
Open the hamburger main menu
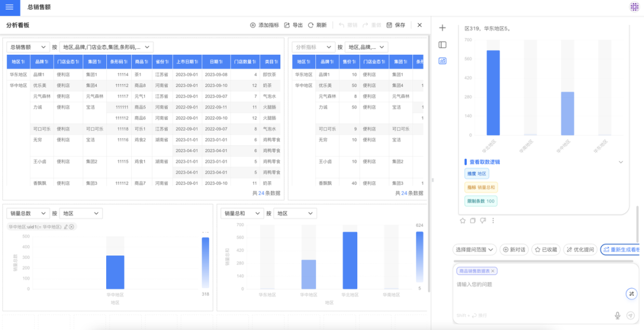pos(10,7)
